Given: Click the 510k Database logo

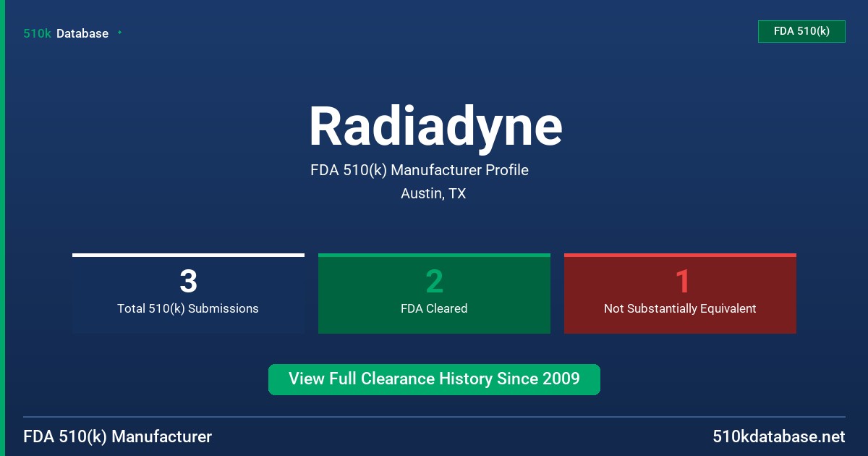Looking at the screenshot, I should [x=66, y=33].
